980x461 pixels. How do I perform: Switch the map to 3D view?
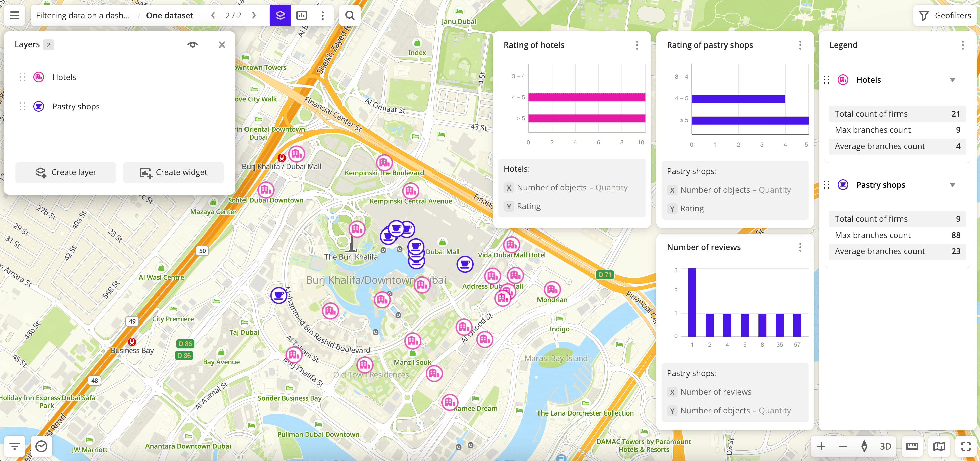pos(886,446)
